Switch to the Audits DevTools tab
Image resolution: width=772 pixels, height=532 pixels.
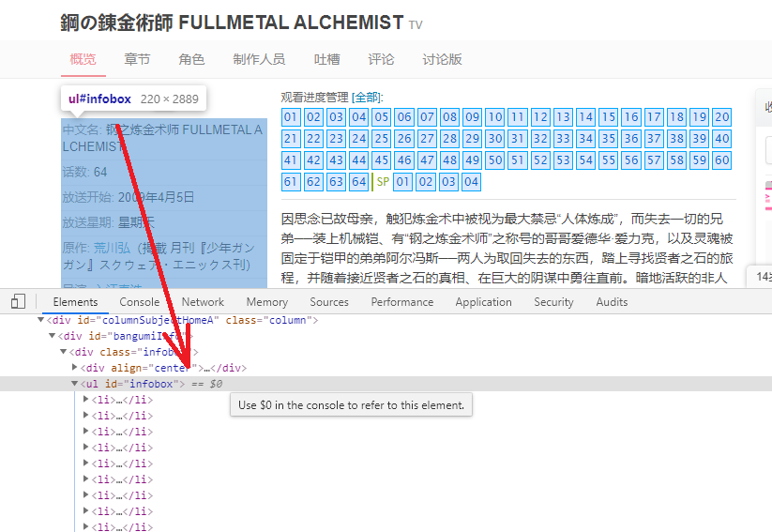(x=612, y=302)
